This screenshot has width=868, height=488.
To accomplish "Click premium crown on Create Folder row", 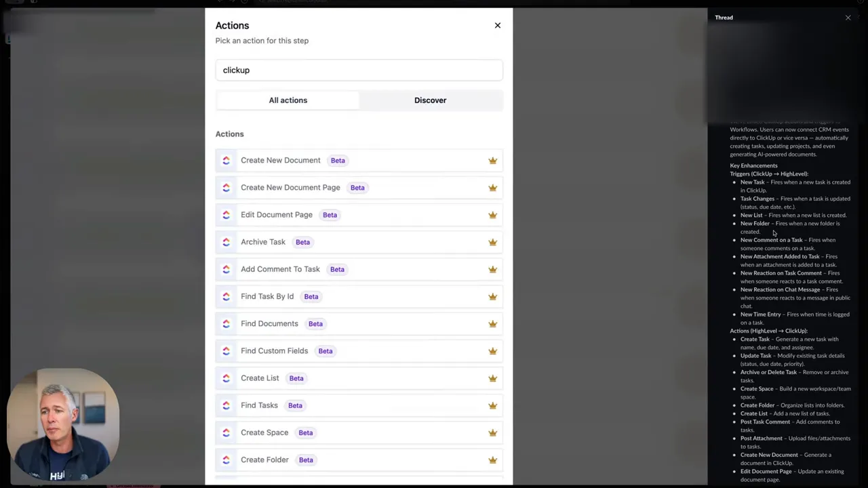I will (x=493, y=460).
